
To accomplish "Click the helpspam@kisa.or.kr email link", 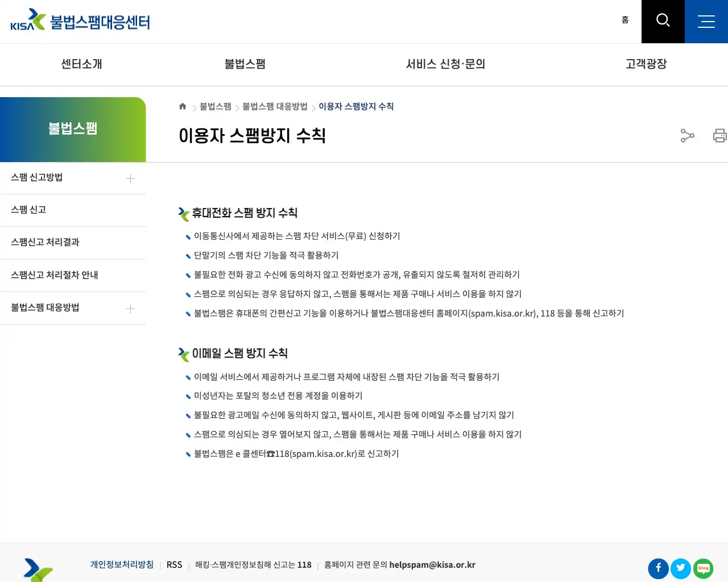I will [x=432, y=564].
